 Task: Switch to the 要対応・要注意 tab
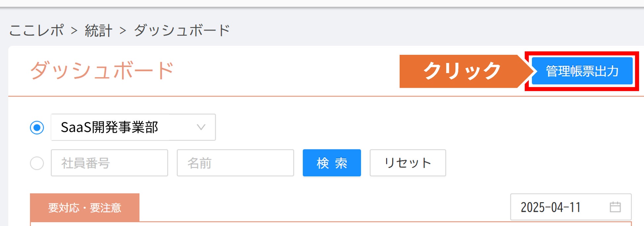click(x=85, y=208)
